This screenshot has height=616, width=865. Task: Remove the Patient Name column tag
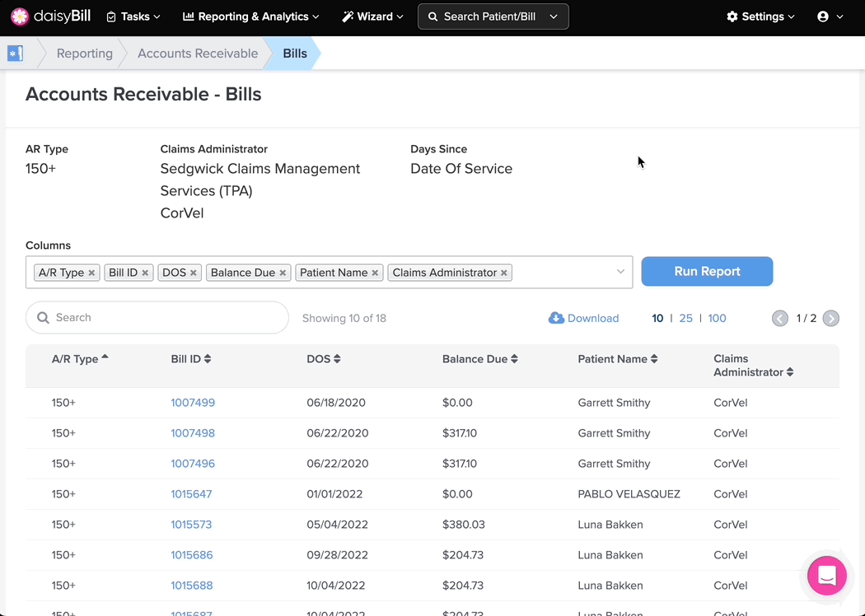click(x=375, y=273)
